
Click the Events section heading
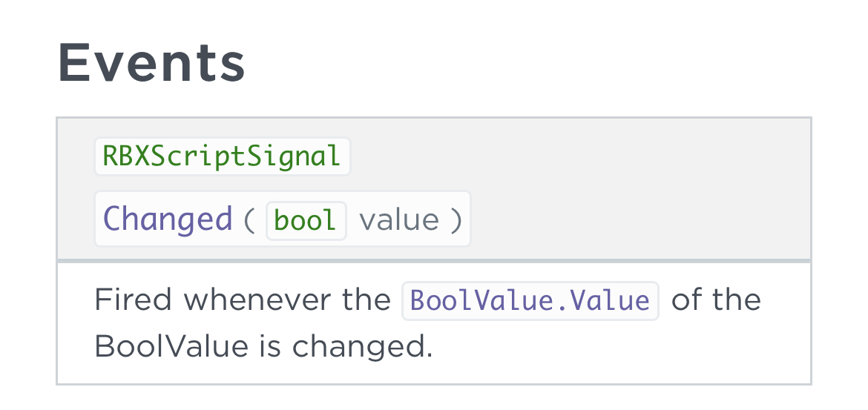tap(151, 63)
